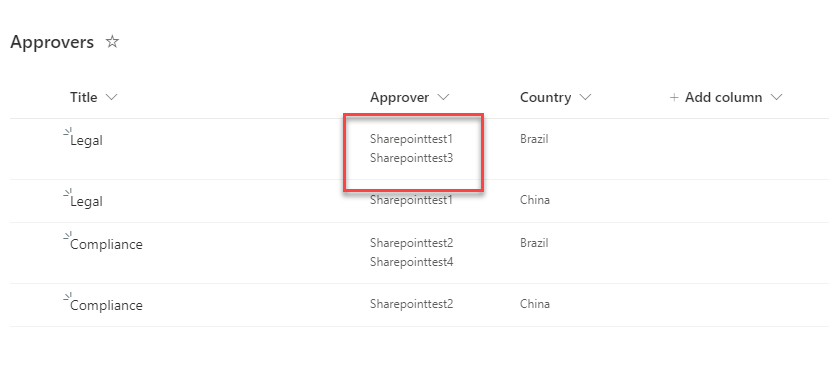
Task: Select the Brazil cell in the first row
Action: [534, 139]
